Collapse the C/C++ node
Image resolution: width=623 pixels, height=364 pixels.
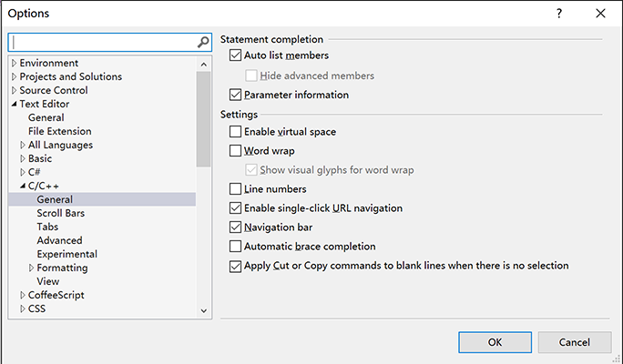coord(23,186)
